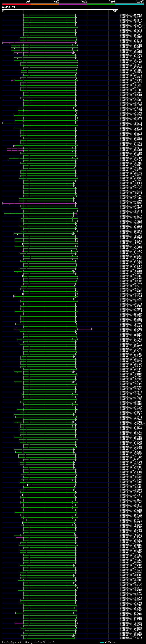Open hit UniRef100_Q9SVM8
The width and height of the screenshot is (146, 644).
(x=131, y=100)
